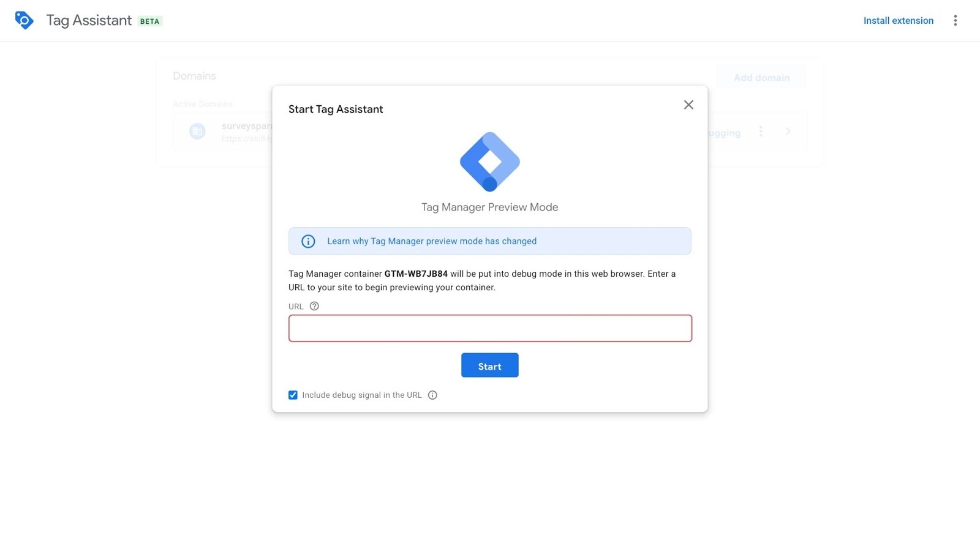The width and height of the screenshot is (980, 557).
Task: Open Learn why Tag Manager preview mode changed
Action: click(432, 241)
